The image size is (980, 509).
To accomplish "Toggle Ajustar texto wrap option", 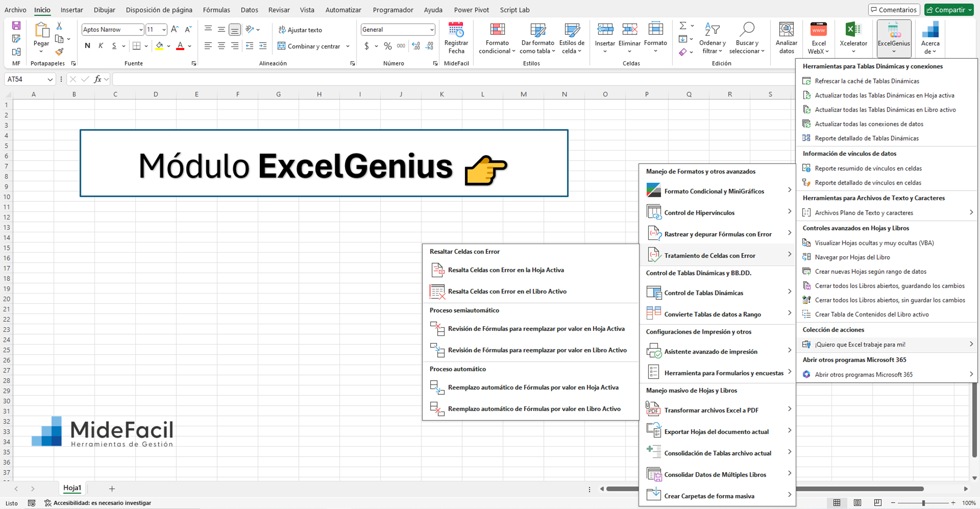I will pos(300,30).
